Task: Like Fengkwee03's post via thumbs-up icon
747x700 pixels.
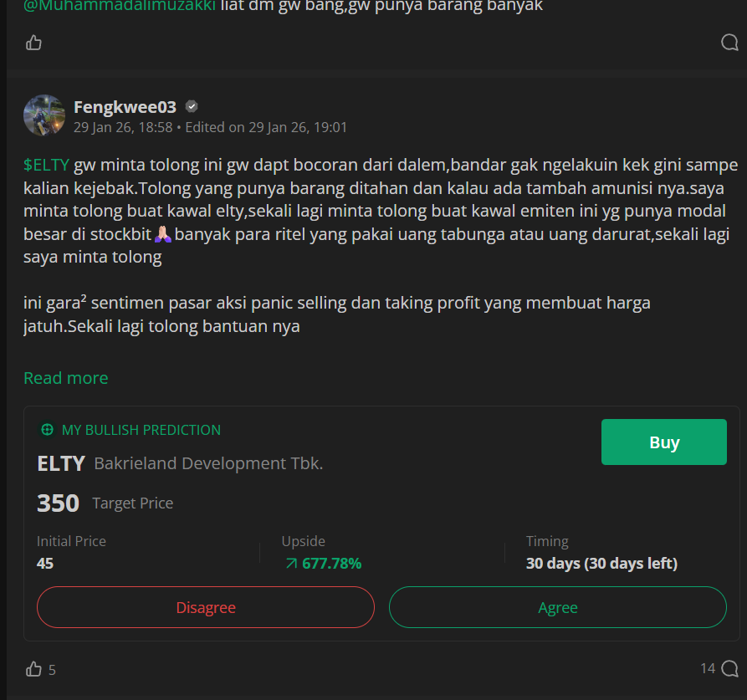Action: coord(33,668)
